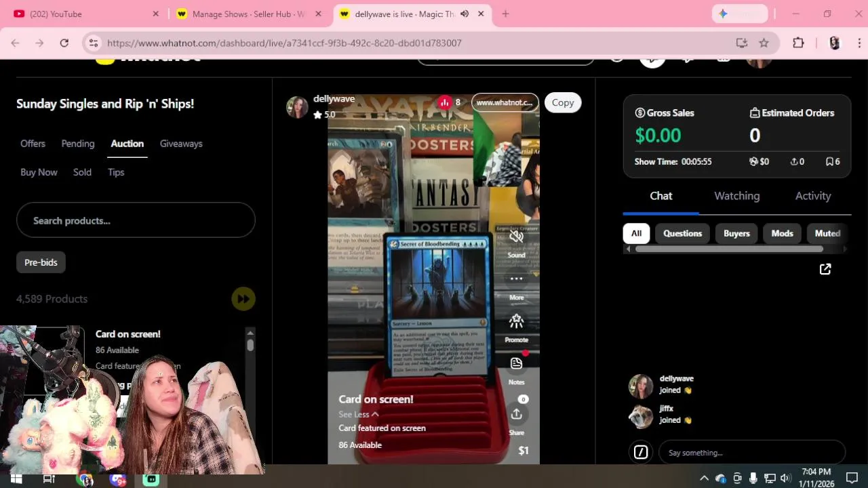Open the Giveaways tab
The height and width of the screenshot is (488, 868).
(181, 144)
